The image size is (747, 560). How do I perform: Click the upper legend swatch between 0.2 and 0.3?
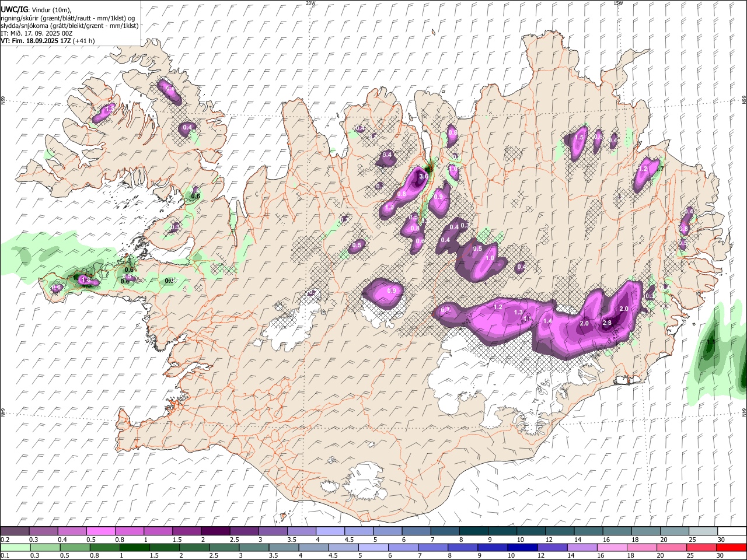pyautogui.click(x=15, y=531)
